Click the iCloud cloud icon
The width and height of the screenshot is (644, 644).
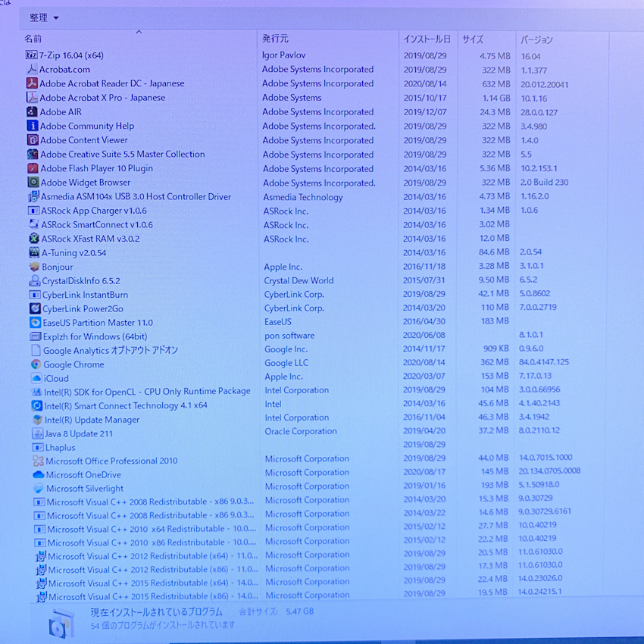[x=36, y=378]
